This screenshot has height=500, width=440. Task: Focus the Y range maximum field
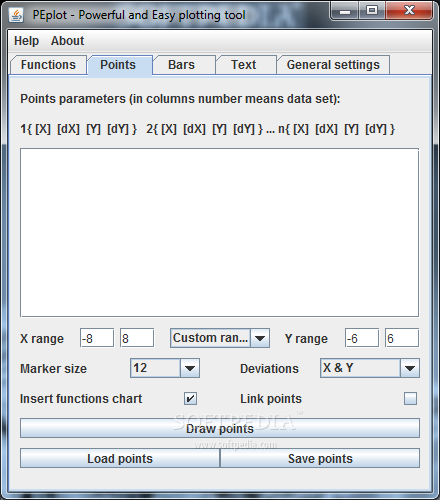click(402, 338)
